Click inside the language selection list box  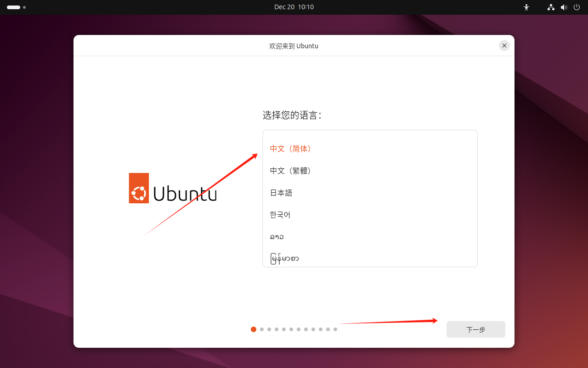[x=370, y=198]
